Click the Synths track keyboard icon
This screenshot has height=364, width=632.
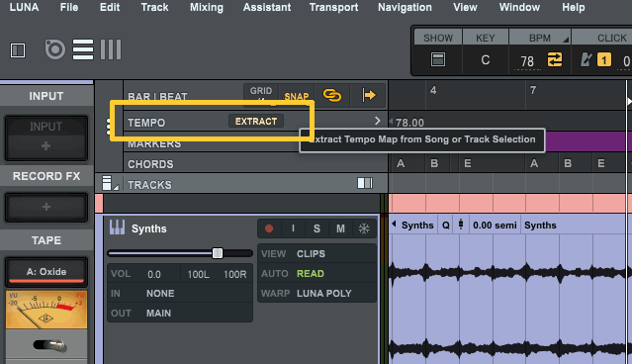pyautogui.click(x=117, y=227)
